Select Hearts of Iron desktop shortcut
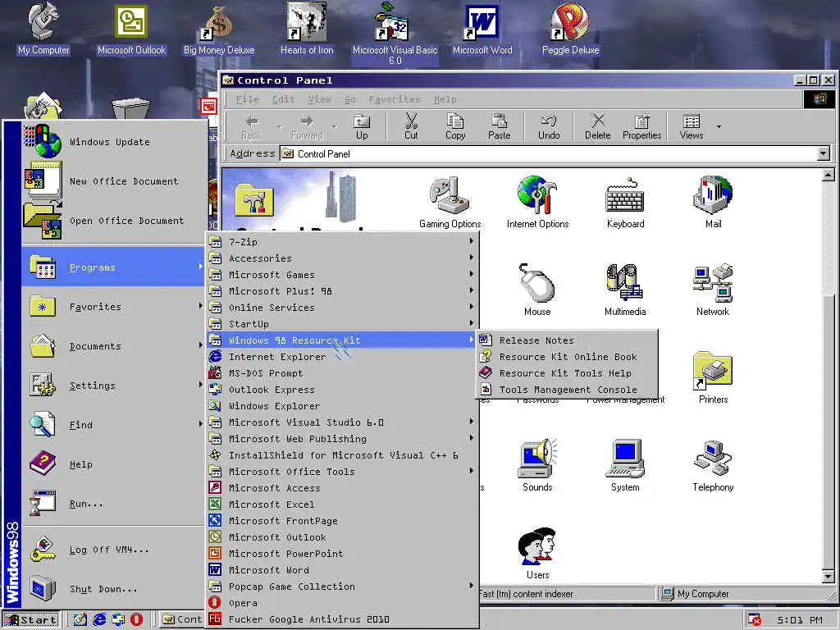This screenshot has height=630, width=840. (x=307, y=28)
